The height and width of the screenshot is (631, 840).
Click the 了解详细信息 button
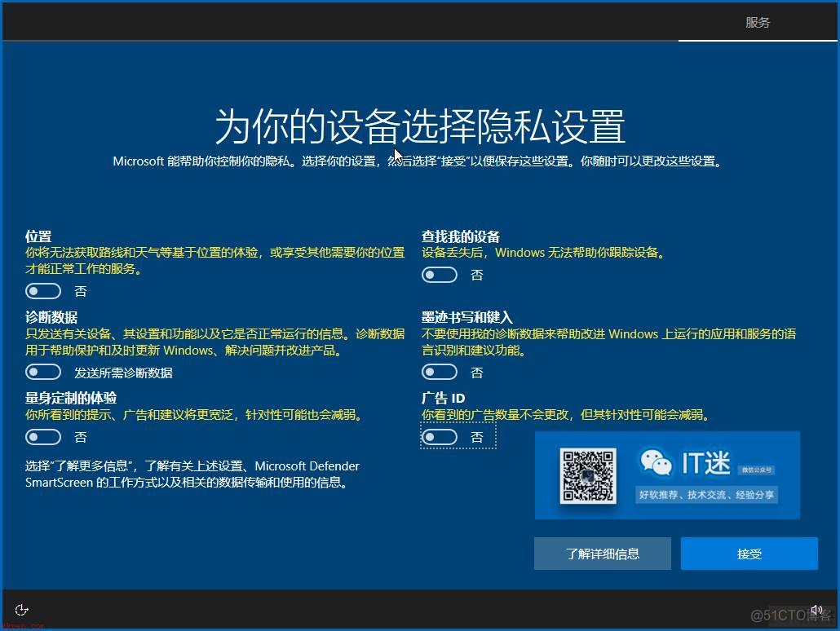click(602, 554)
